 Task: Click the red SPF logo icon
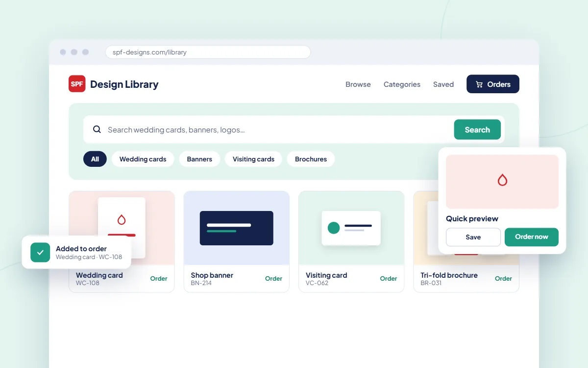click(x=77, y=84)
